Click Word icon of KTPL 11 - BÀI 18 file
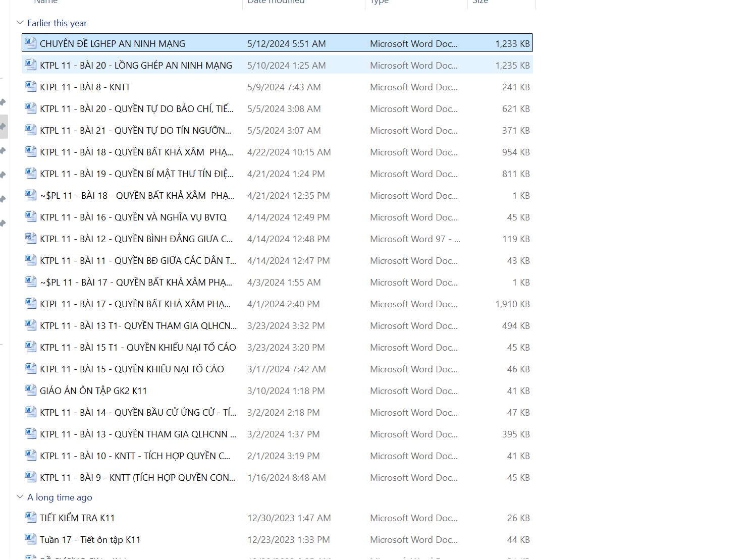This screenshot has height=560, width=751. click(31, 151)
